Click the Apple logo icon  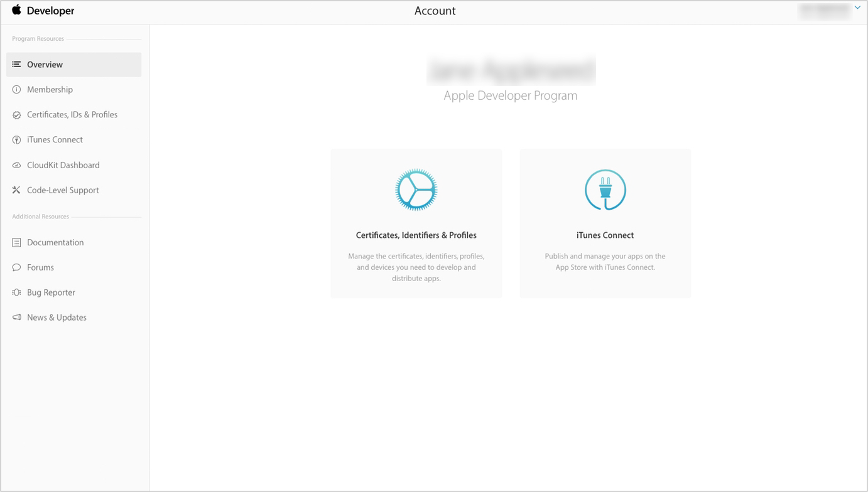pyautogui.click(x=16, y=10)
